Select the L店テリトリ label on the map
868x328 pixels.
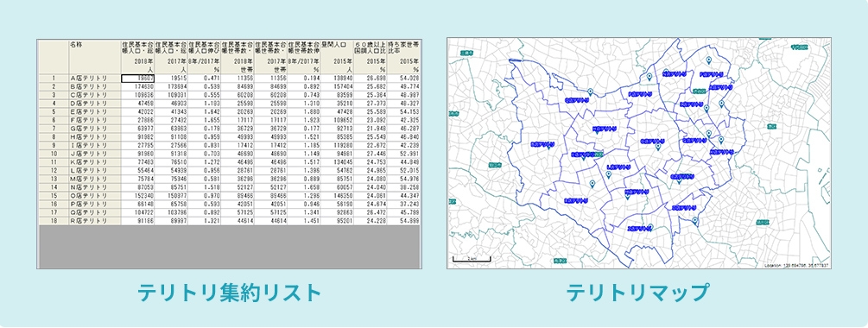619,167
